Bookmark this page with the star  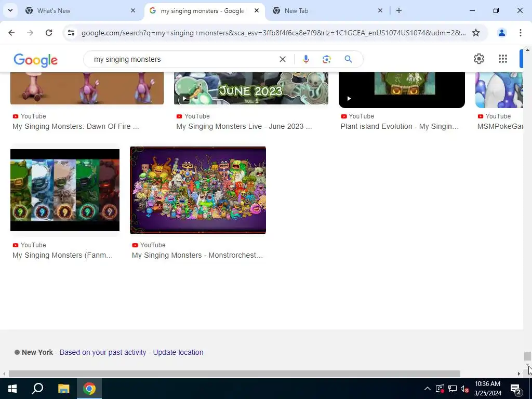click(x=476, y=33)
